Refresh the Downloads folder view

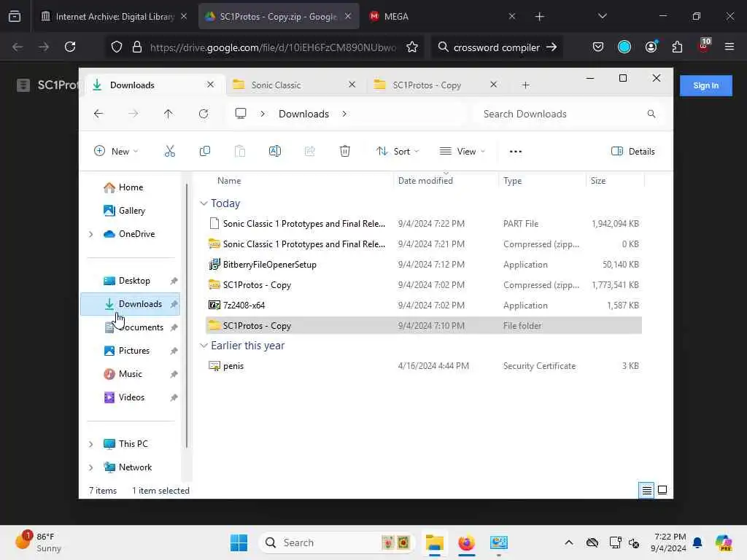point(204,114)
